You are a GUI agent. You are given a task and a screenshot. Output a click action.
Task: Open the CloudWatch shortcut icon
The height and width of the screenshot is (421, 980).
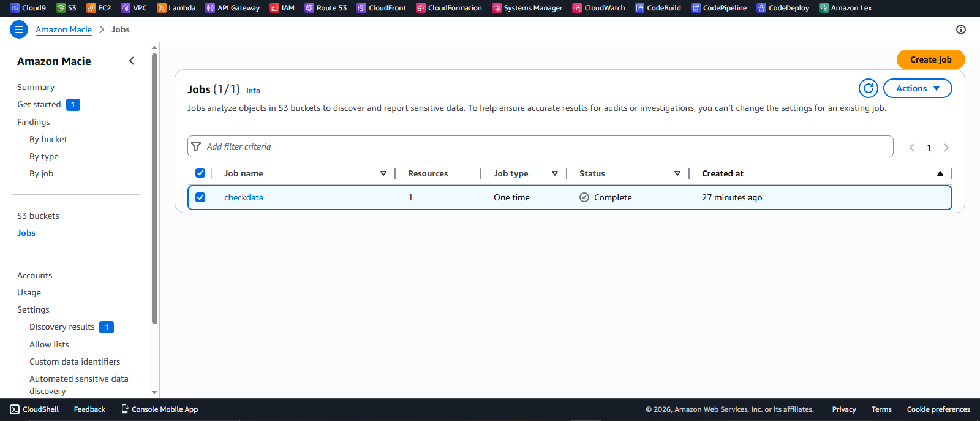coord(577,8)
